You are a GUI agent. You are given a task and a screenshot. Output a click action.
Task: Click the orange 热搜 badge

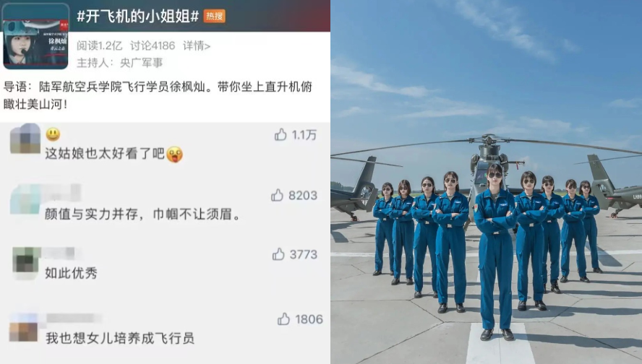pos(214,17)
